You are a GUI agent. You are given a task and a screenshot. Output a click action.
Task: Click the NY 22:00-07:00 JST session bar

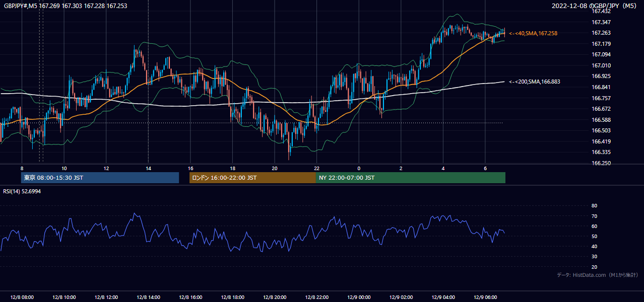click(x=411, y=178)
